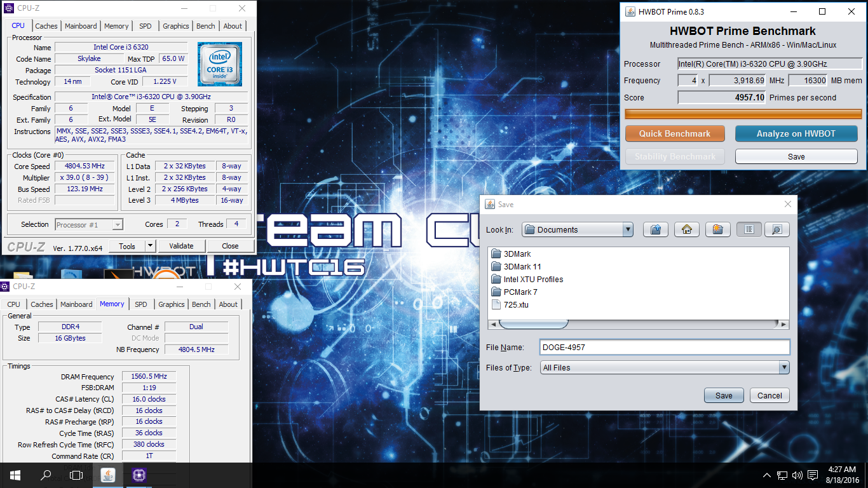Select the PCMark 7 folder

coord(515,292)
